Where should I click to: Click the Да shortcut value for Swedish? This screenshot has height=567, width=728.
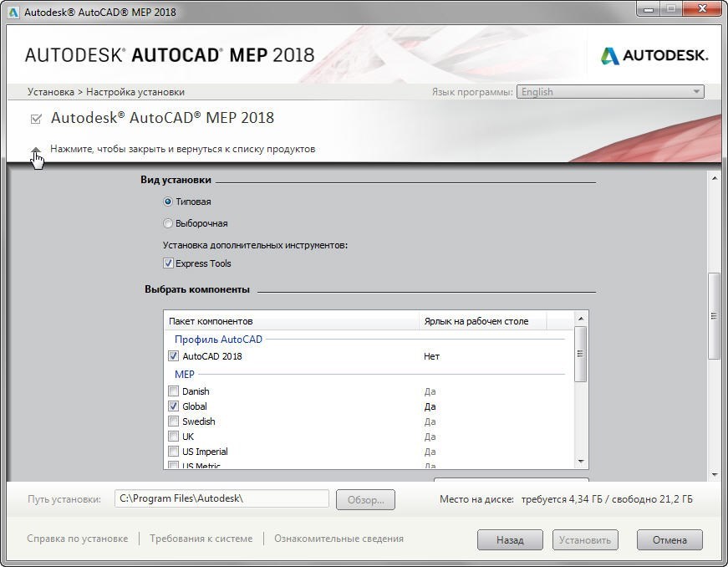(x=430, y=421)
